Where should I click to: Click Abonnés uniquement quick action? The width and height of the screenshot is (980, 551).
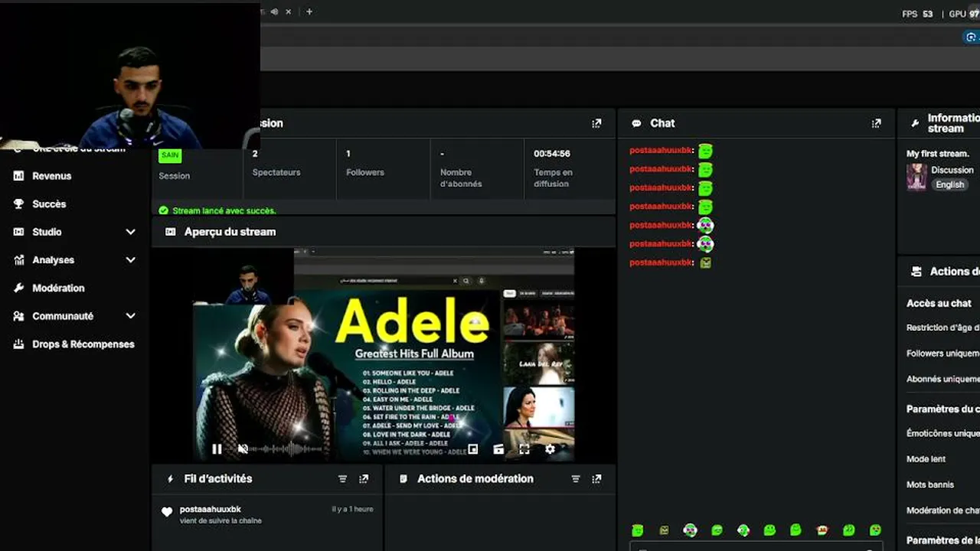tap(942, 379)
